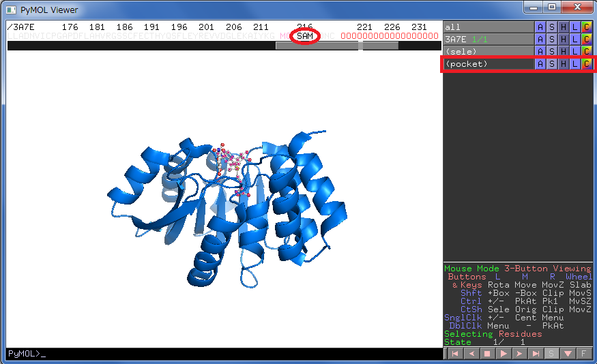Open Hide menu for the sele selection
The height and width of the screenshot is (364, 597).
coord(563,52)
